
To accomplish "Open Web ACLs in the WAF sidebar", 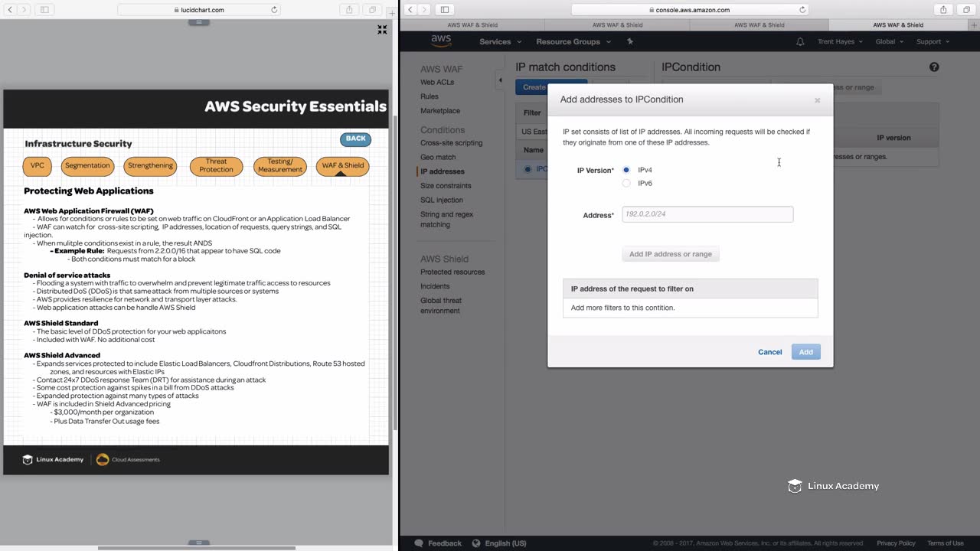I will tap(437, 82).
